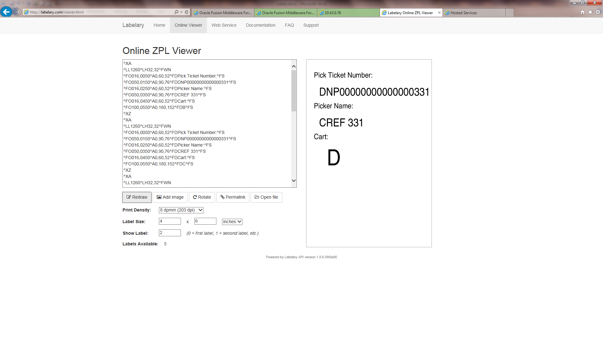Focus the label width input field
The height and width of the screenshot is (364, 603).
point(170,221)
